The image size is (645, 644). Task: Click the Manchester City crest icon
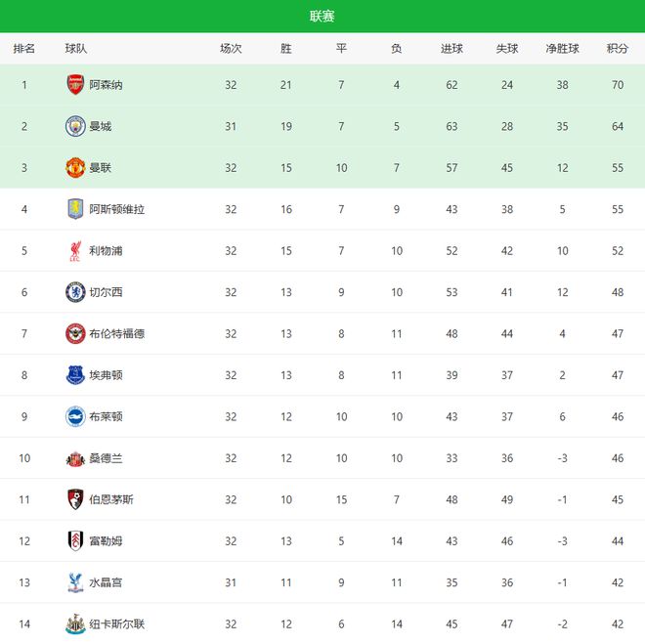[x=75, y=126]
